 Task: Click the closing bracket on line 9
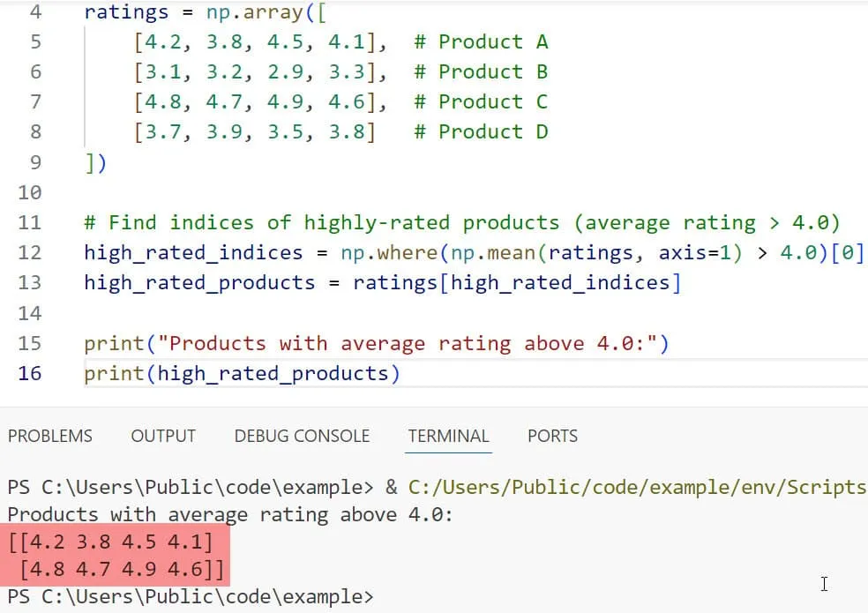point(95,162)
